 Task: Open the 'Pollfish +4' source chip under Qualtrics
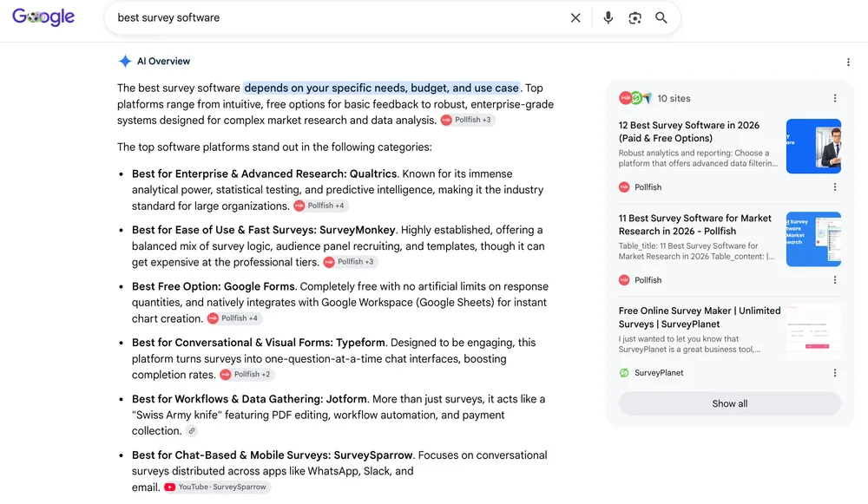[320, 206]
